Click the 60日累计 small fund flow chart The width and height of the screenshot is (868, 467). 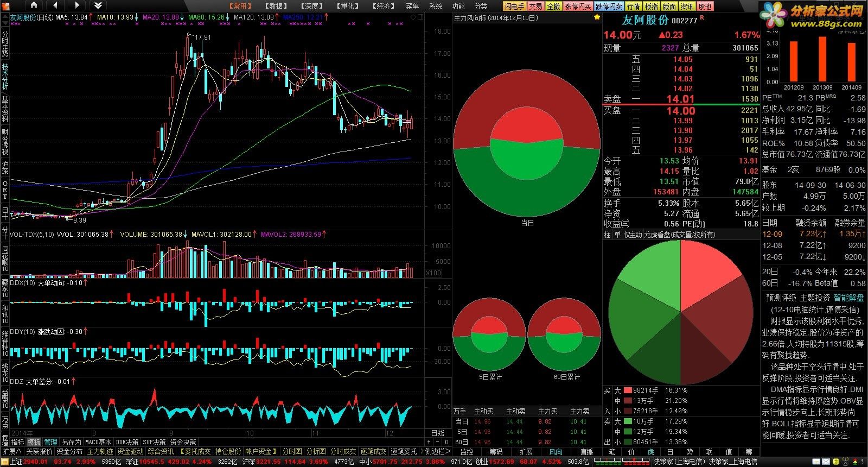(x=564, y=335)
